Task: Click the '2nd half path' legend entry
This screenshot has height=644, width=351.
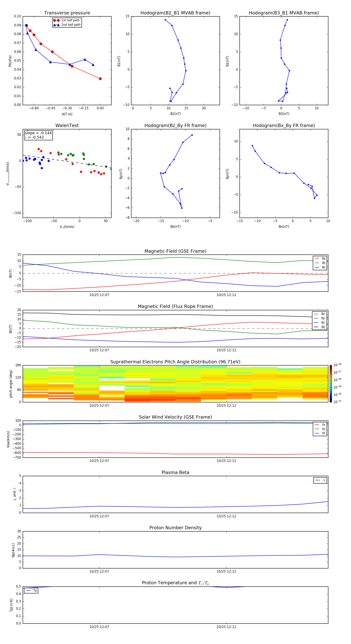Action: click(x=67, y=25)
